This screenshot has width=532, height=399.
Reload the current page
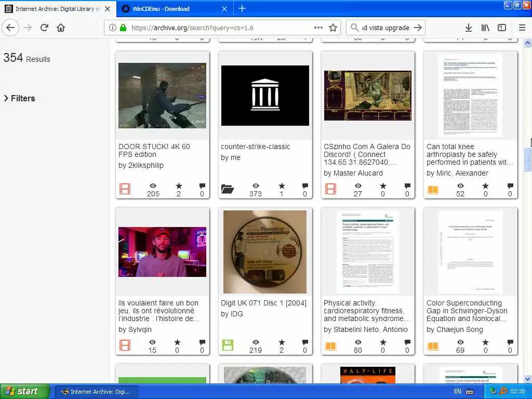pyautogui.click(x=45, y=28)
